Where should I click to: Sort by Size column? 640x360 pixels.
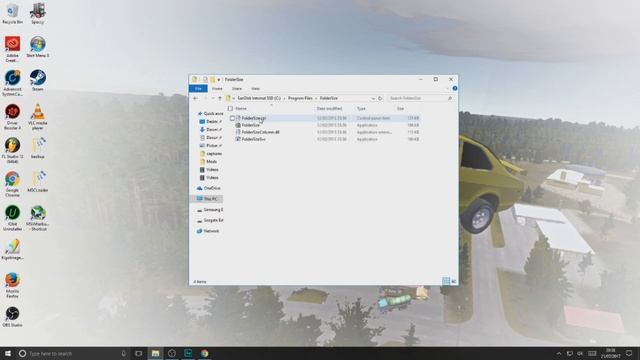pyautogui.click(x=400, y=109)
